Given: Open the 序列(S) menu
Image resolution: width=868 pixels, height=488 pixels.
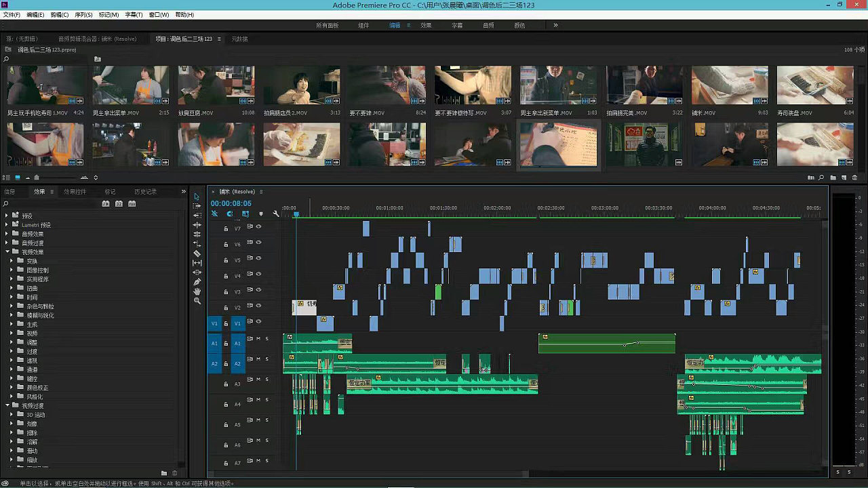Looking at the screenshot, I should tap(83, 15).
